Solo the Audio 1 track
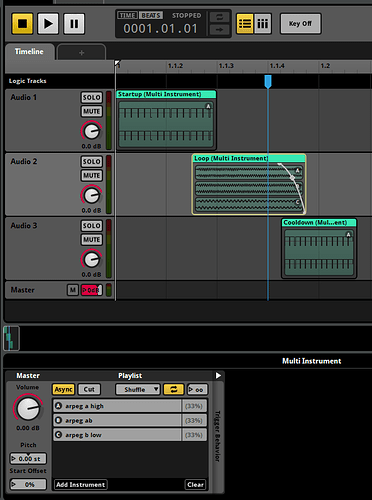372x500 pixels. click(92, 97)
